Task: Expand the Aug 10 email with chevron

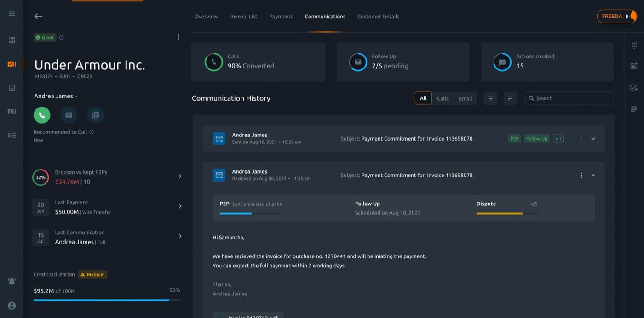Action: pos(593,139)
